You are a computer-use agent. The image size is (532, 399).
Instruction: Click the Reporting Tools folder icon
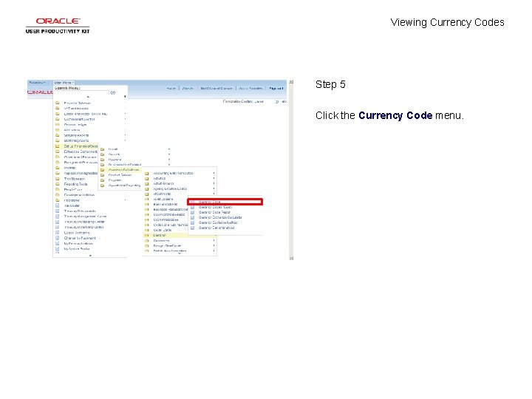coord(58,184)
